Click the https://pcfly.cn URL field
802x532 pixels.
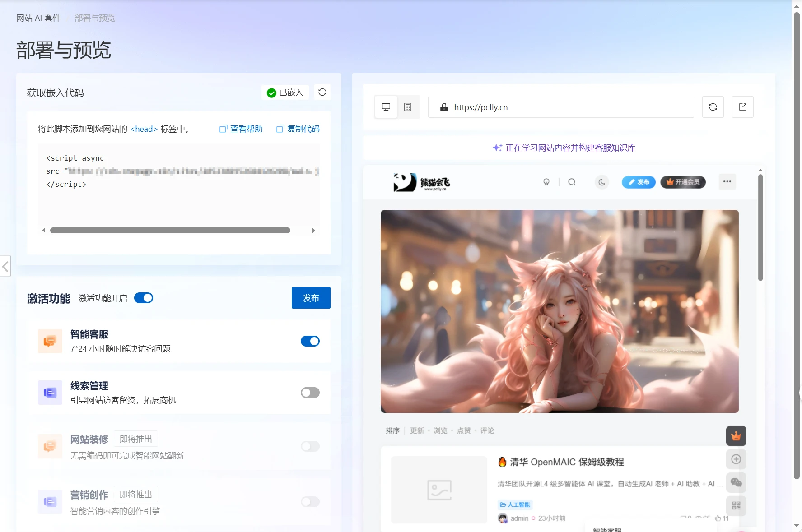(561, 107)
